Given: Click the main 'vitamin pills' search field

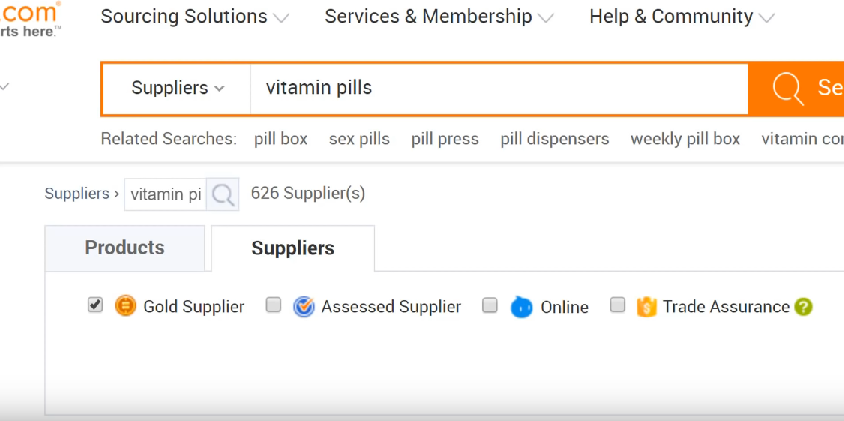Looking at the screenshot, I should 495,88.
